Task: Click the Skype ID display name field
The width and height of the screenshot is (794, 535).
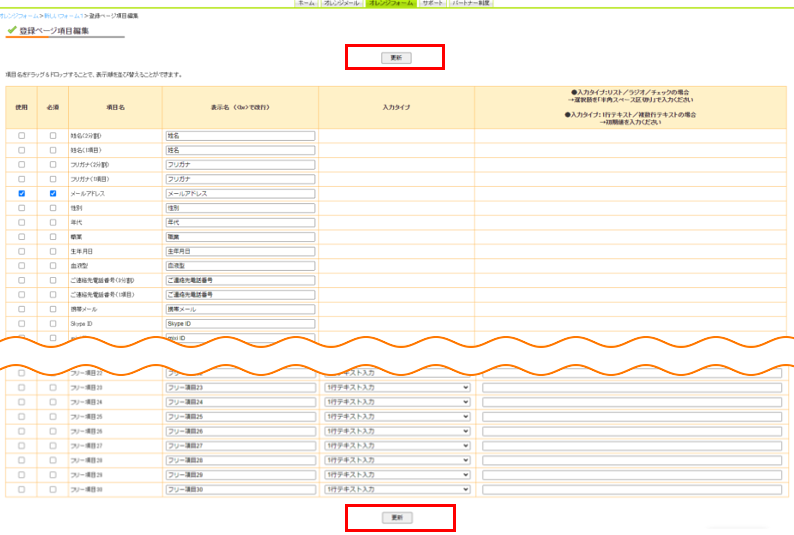Action: [240, 323]
